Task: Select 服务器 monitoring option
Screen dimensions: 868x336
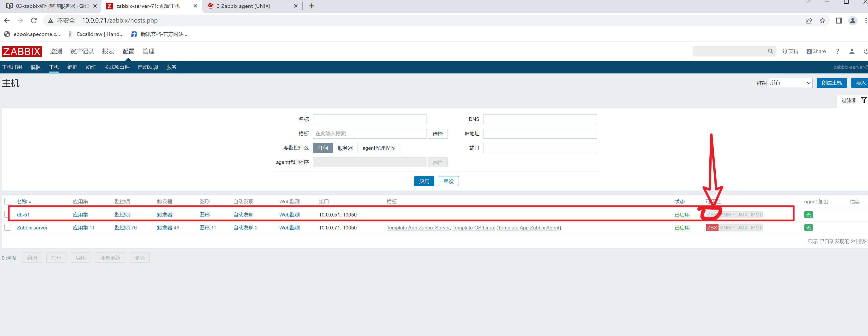Action: (345, 148)
